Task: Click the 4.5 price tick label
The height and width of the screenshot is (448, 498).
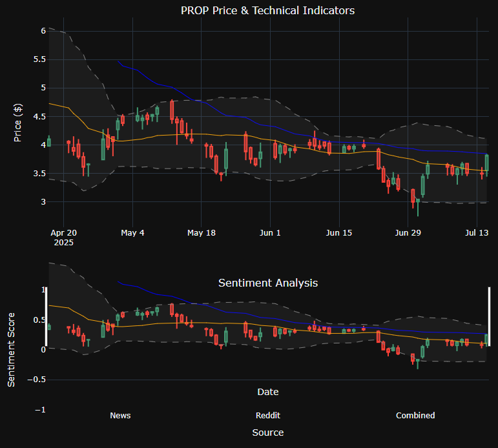Action: coord(39,117)
